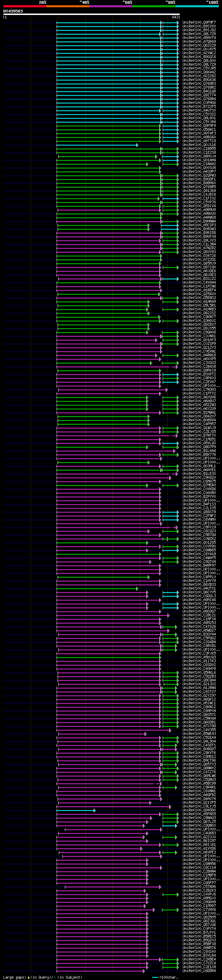This screenshot has width=222, height=980.
Task: Choose the UniRef100_Q5ENS3 hit
Action: coord(199,298)
